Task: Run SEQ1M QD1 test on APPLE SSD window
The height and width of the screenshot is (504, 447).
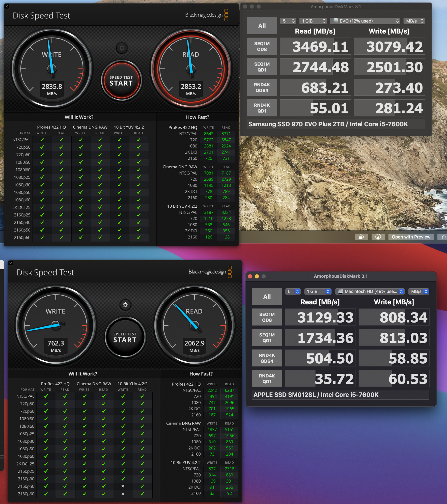Action: [x=267, y=337]
